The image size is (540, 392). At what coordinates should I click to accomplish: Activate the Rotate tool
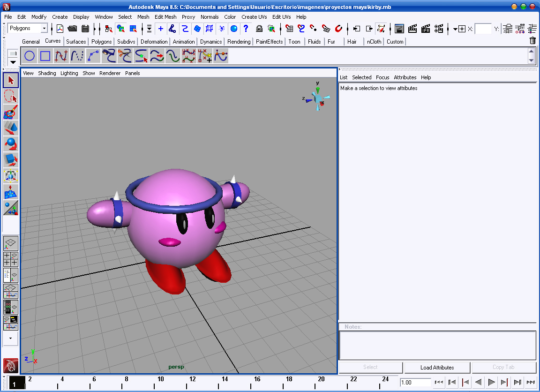pos(11,143)
